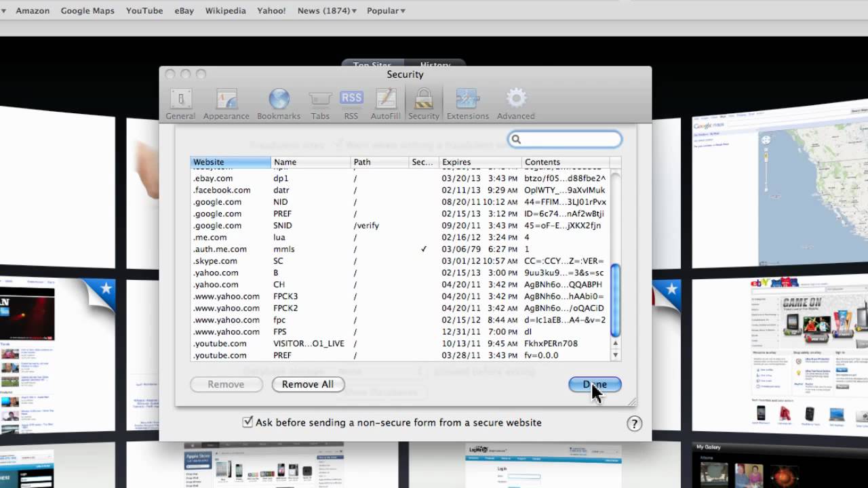
Task: Select the .google.com NID cookie row
Action: (400, 202)
